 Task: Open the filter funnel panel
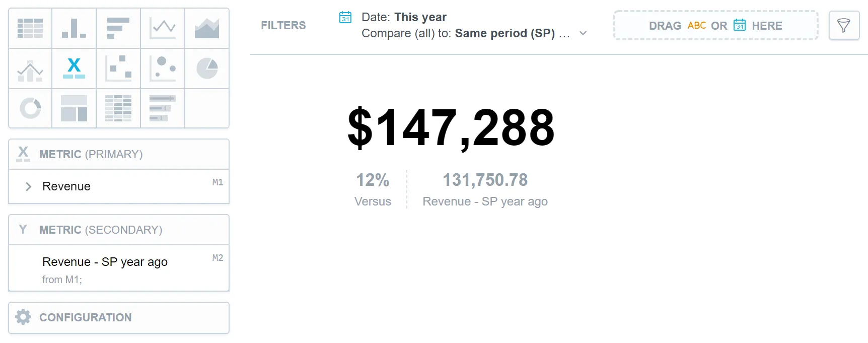pos(844,25)
